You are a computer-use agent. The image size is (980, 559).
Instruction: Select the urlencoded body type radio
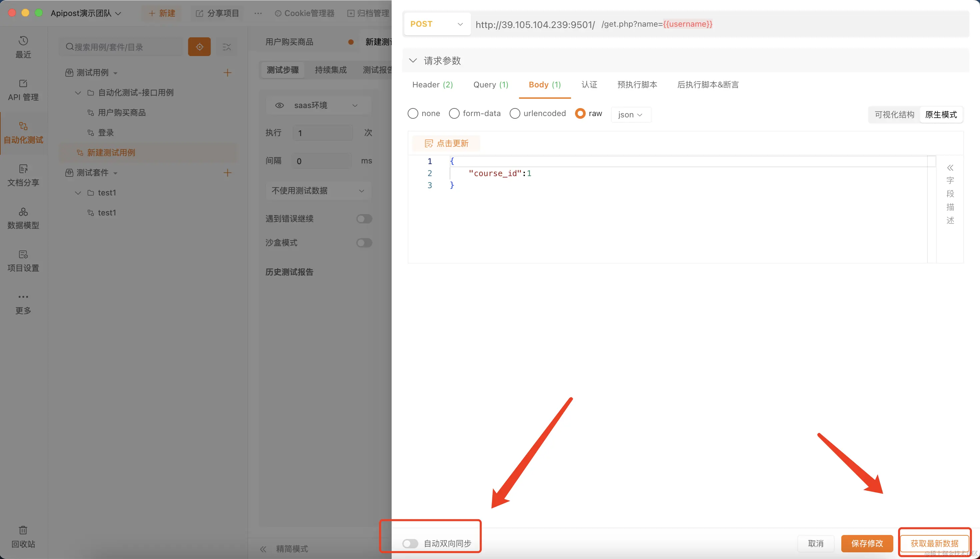(x=515, y=114)
